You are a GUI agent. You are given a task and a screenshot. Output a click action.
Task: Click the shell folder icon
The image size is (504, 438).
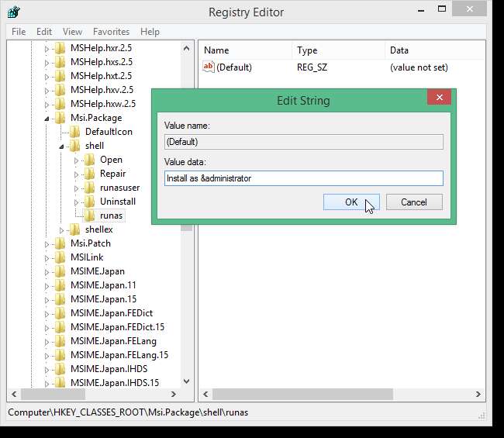pyautogui.click(x=74, y=146)
